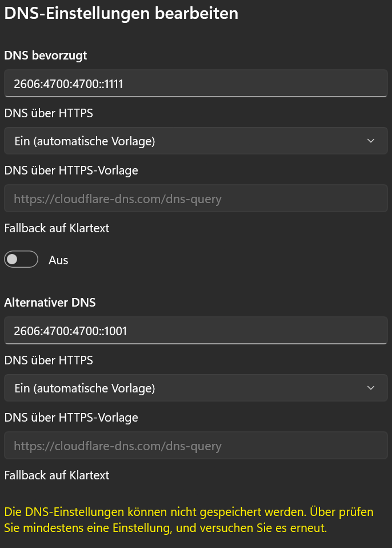
Task: Focus the preferred DNS field with 2606:4700:4700::1111
Action: [196, 84]
